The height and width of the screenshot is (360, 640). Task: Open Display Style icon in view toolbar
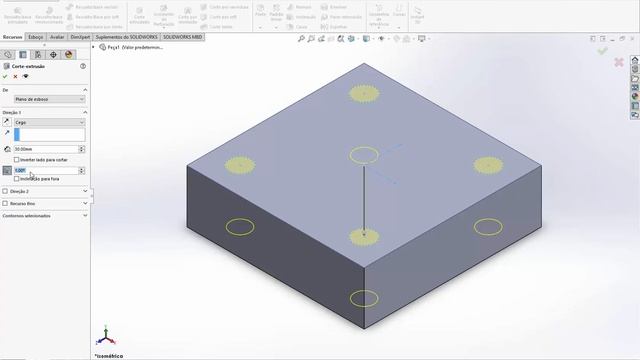[366, 39]
